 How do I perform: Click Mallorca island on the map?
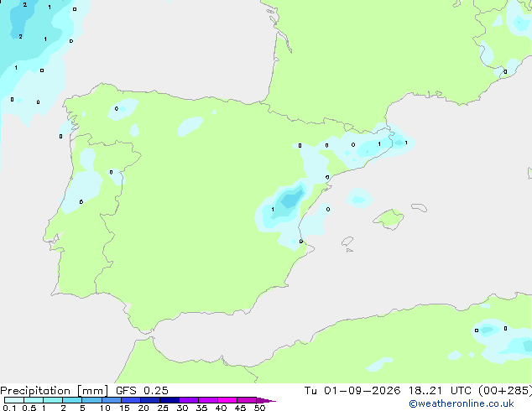[x=389, y=219]
